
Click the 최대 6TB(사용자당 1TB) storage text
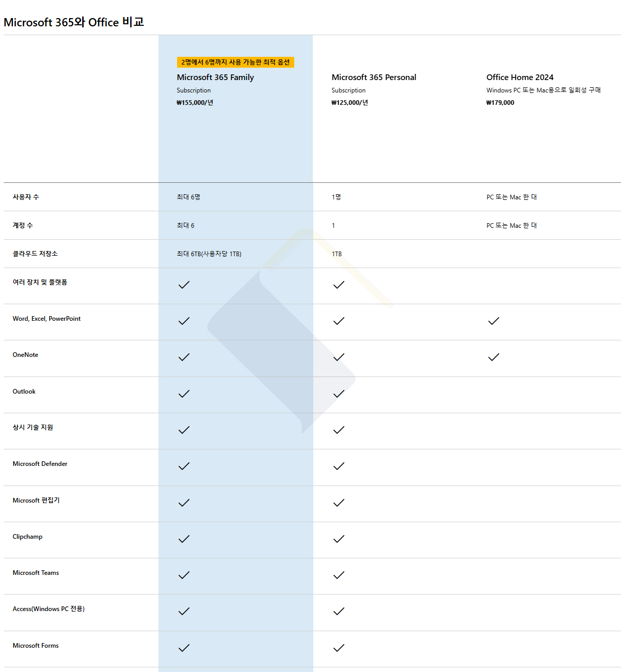(x=209, y=254)
